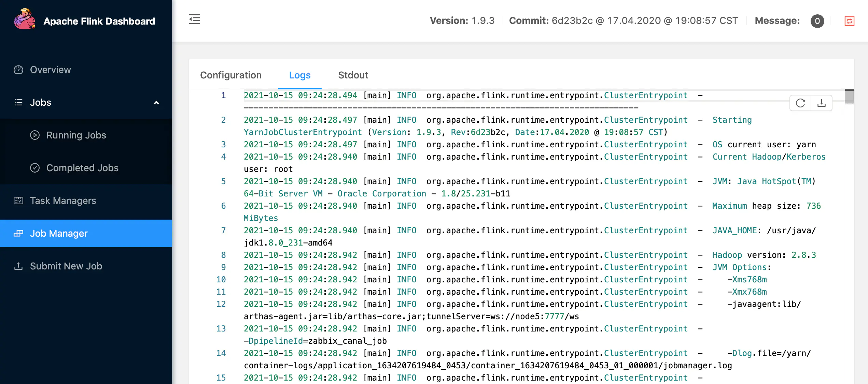Click the Apache Flink Dashboard title
This screenshot has height=384, width=868.
pyautogui.click(x=99, y=21)
